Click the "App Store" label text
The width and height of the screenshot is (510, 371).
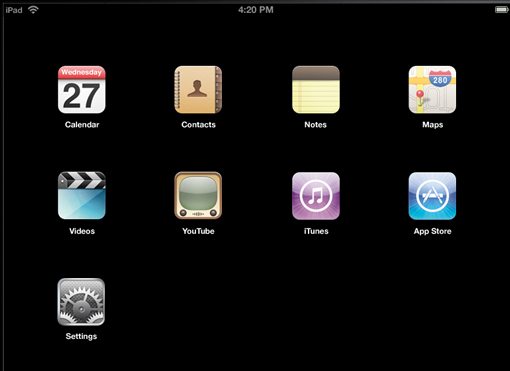tap(432, 231)
